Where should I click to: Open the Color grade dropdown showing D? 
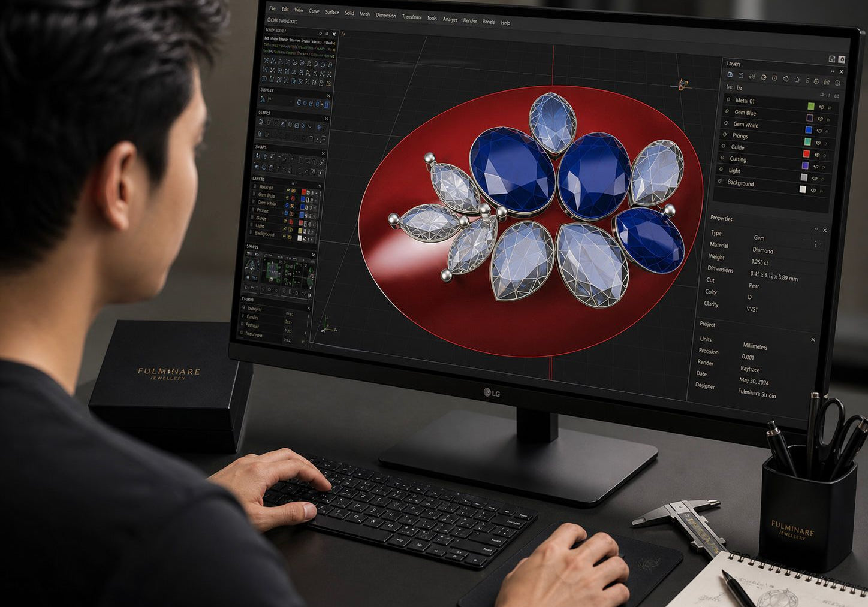pyautogui.click(x=749, y=297)
